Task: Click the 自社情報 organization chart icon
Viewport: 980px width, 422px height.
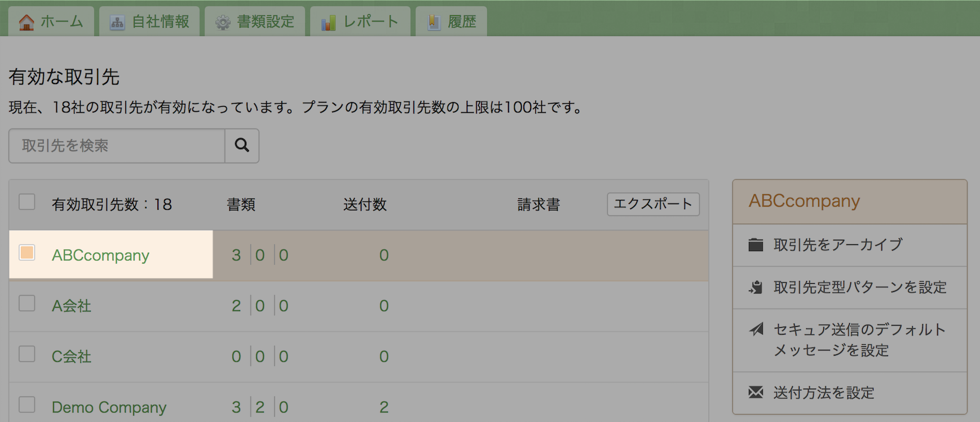Action: tap(117, 23)
